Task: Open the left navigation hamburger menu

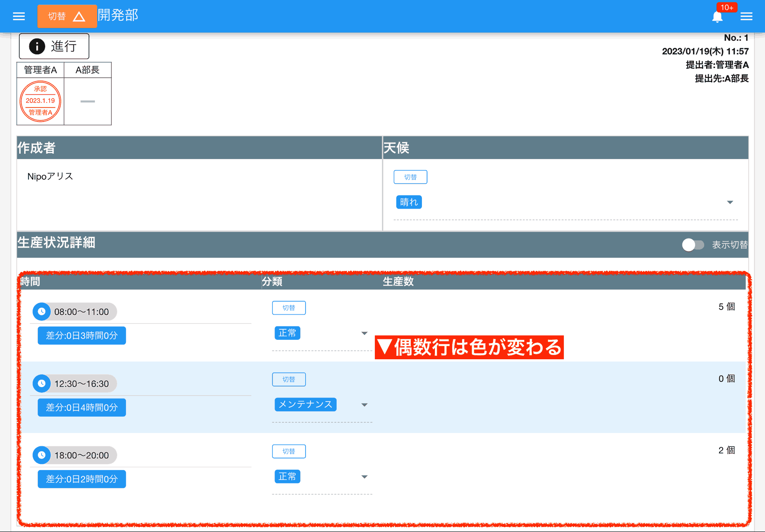Action: click(x=18, y=16)
